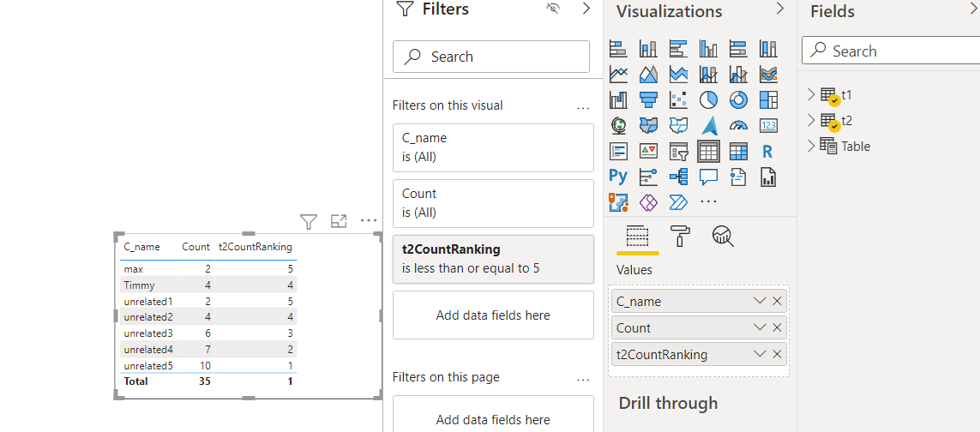Open C_name field dropdown in Values
This screenshot has width=980, height=432.
click(760, 301)
